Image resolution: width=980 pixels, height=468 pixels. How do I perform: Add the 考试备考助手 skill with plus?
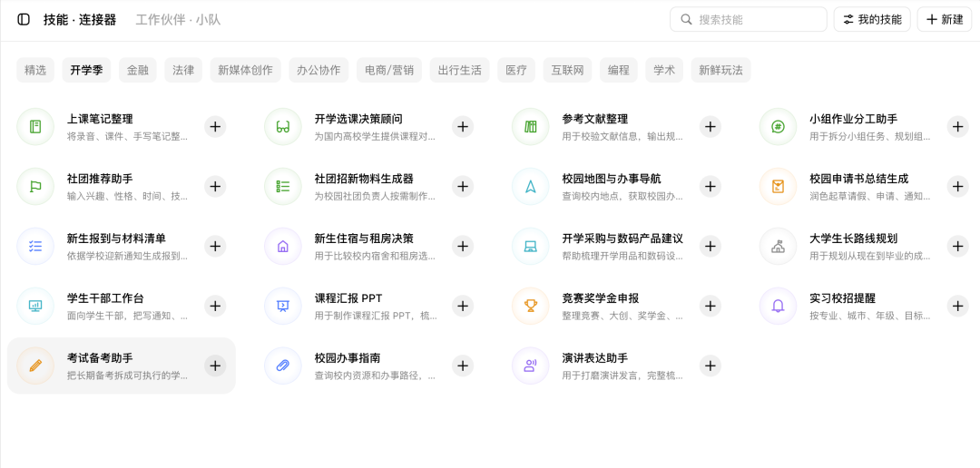(x=215, y=366)
